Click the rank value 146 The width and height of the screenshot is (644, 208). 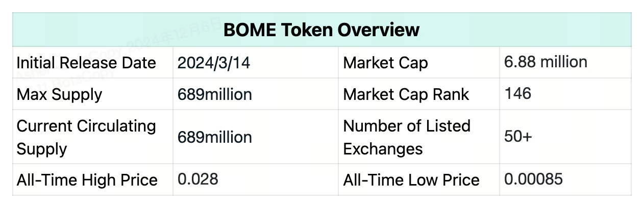pos(517,93)
